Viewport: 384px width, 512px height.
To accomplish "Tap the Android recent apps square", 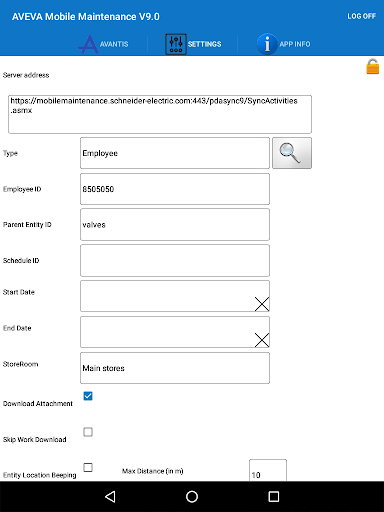I will coord(274,497).
